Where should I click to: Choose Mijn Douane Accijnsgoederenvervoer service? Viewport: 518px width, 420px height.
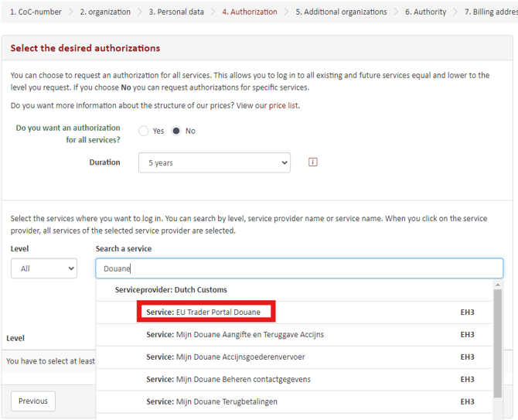coord(294,357)
